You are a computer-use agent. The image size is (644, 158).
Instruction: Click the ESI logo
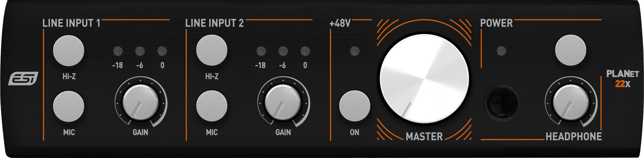tap(23, 78)
